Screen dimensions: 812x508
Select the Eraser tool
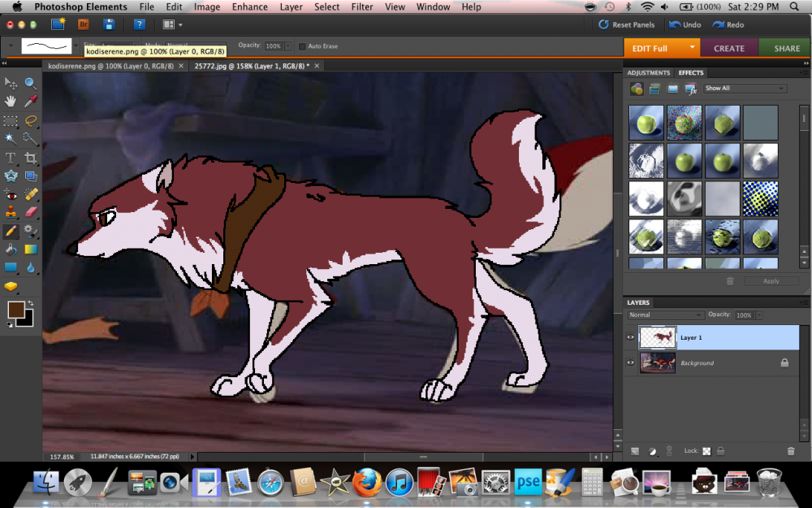click(x=31, y=212)
